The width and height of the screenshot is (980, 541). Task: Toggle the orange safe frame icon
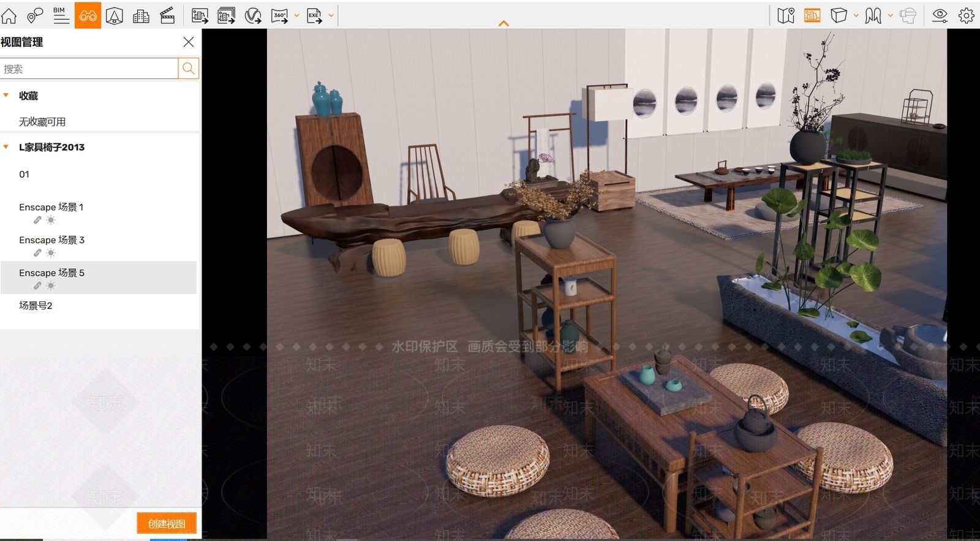click(x=812, y=15)
